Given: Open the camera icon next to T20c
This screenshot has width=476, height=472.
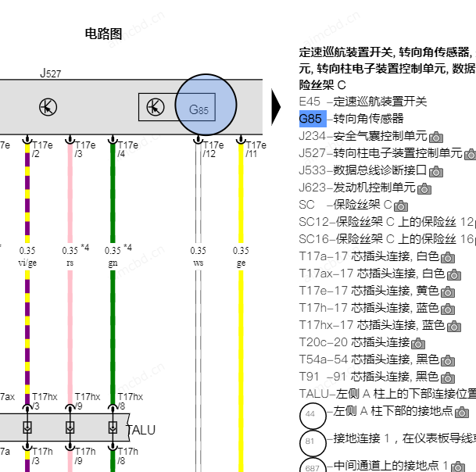Looking at the screenshot, I should pos(418,343).
